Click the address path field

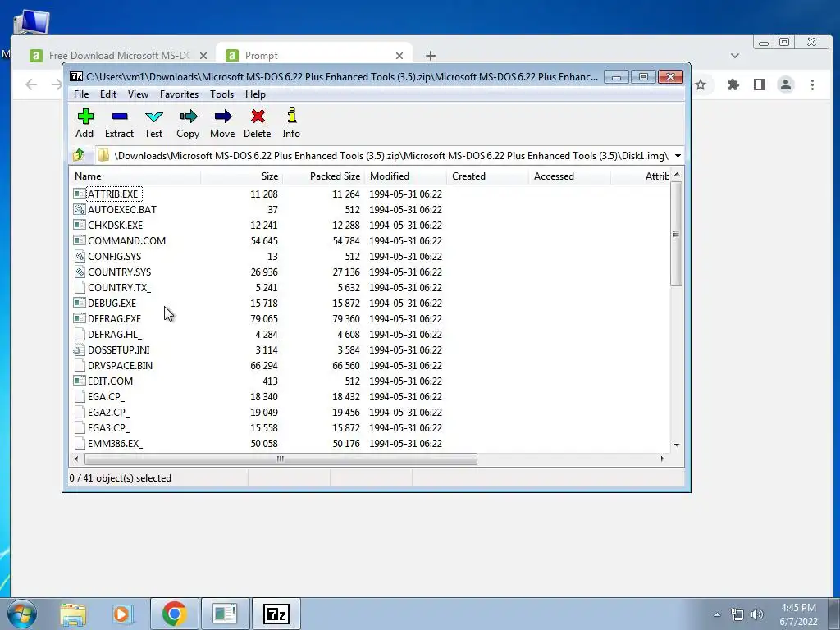pyautogui.click(x=382, y=156)
